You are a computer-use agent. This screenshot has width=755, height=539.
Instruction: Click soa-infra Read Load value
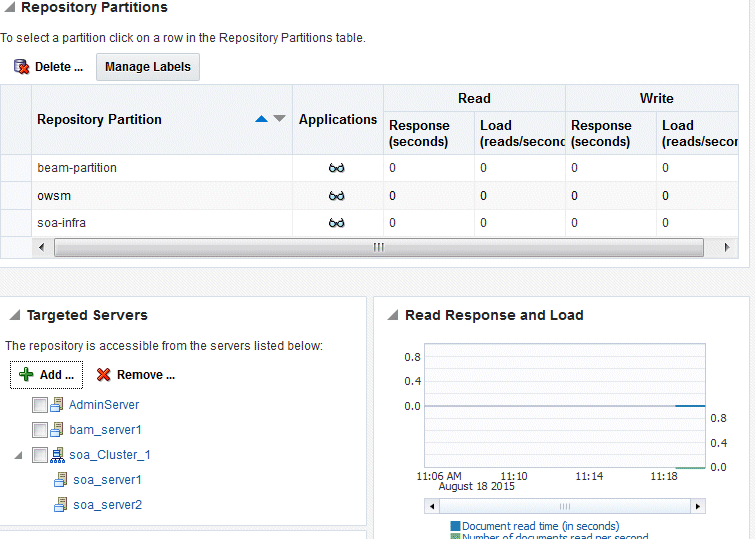coord(483,223)
